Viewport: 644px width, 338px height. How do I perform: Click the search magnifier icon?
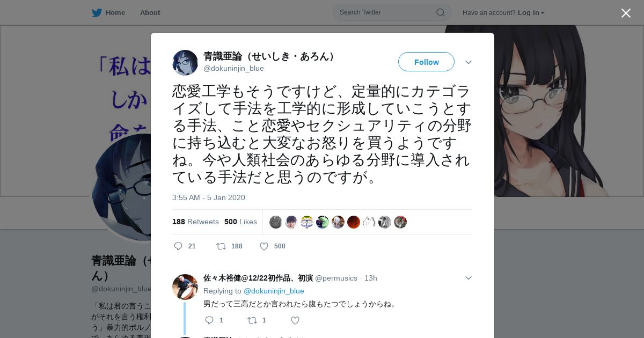(x=440, y=12)
